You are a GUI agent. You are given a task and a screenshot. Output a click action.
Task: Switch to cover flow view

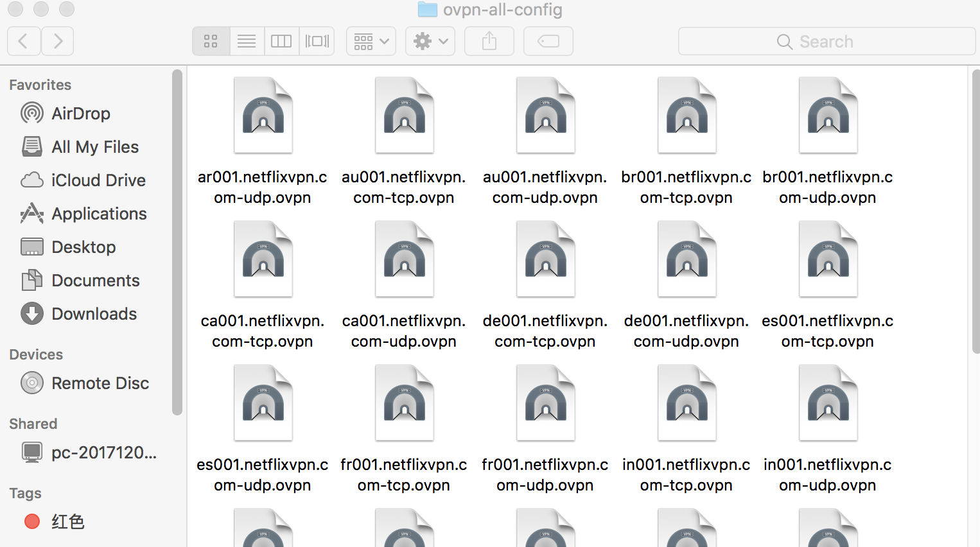(317, 42)
